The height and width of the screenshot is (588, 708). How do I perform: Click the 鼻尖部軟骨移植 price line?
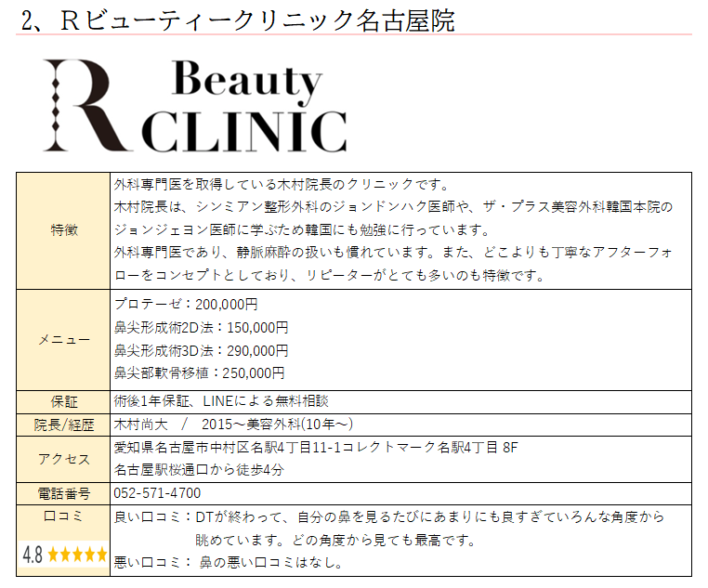tap(199, 372)
